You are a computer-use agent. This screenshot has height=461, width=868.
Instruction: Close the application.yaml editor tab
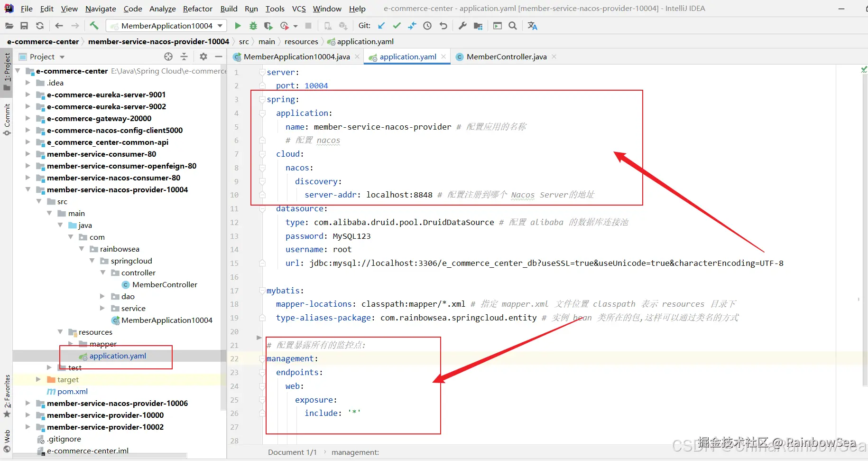coord(443,56)
